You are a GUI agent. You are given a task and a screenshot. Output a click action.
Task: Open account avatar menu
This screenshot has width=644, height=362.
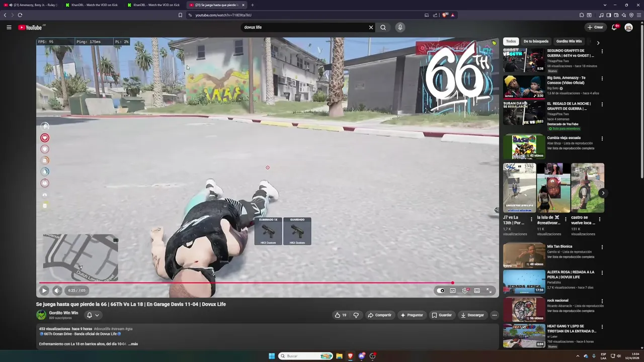click(x=628, y=27)
